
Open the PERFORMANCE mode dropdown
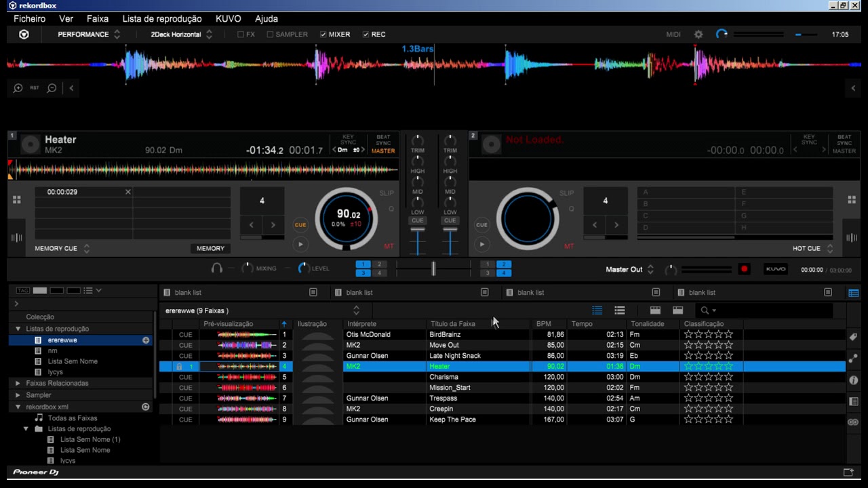[89, 35]
